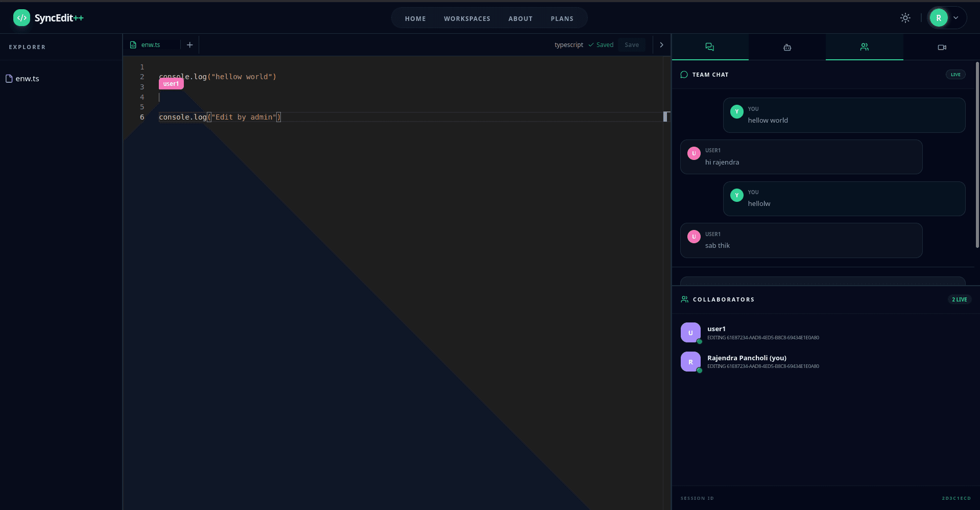Viewport: 980px width, 510px height.
Task: Open the R user avatar menu
Action: tap(939, 18)
